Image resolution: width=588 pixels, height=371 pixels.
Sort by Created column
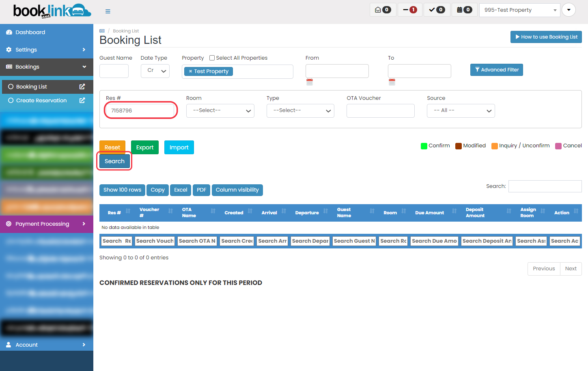237,213
